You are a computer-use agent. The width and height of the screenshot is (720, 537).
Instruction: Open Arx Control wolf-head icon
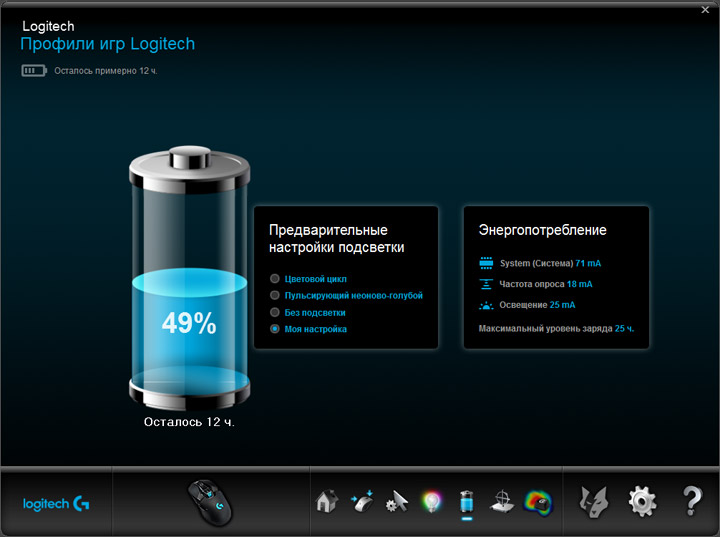click(x=594, y=502)
